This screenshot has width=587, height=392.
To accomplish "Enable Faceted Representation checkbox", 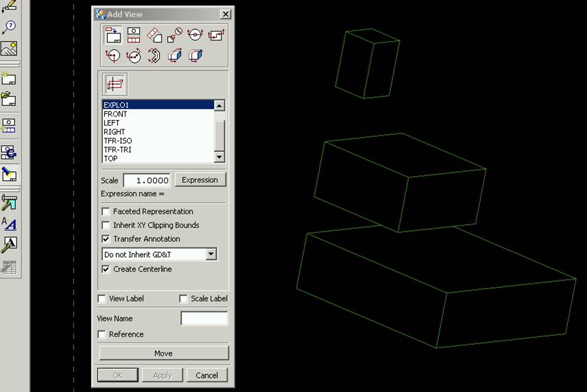I will (106, 212).
